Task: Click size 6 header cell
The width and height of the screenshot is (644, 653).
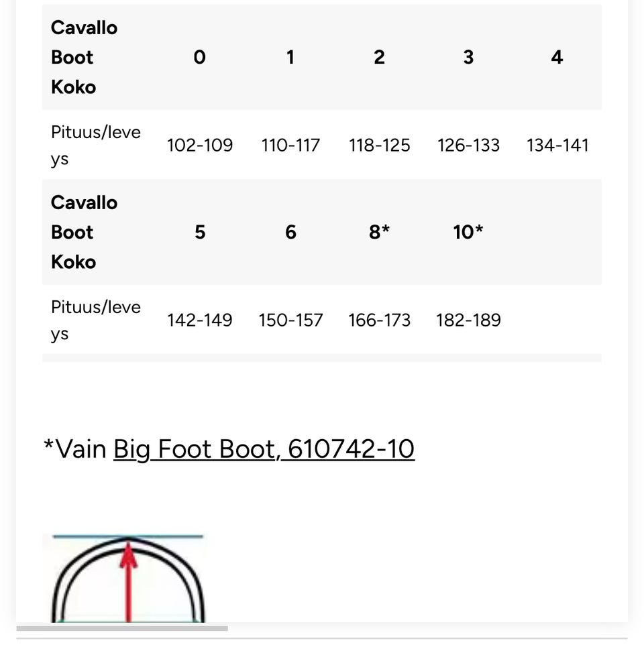Action: pyautogui.click(x=290, y=233)
